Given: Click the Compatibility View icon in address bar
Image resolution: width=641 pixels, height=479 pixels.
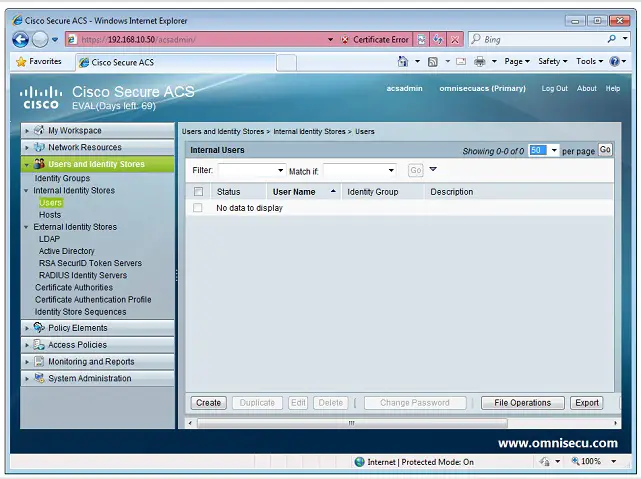Looking at the screenshot, I should (x=421, y=40).
